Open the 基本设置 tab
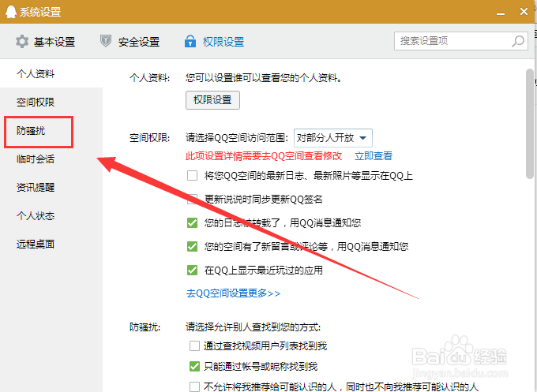 click(45, 41)
